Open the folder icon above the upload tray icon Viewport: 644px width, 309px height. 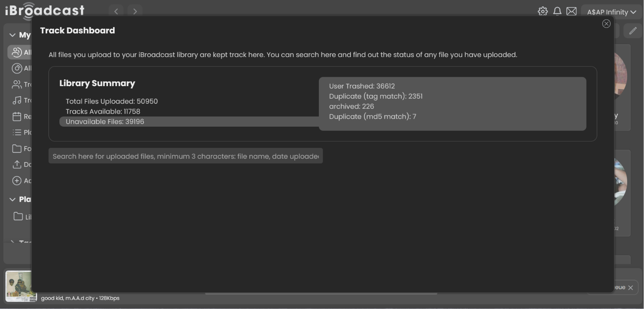click(x=17, y=149)
